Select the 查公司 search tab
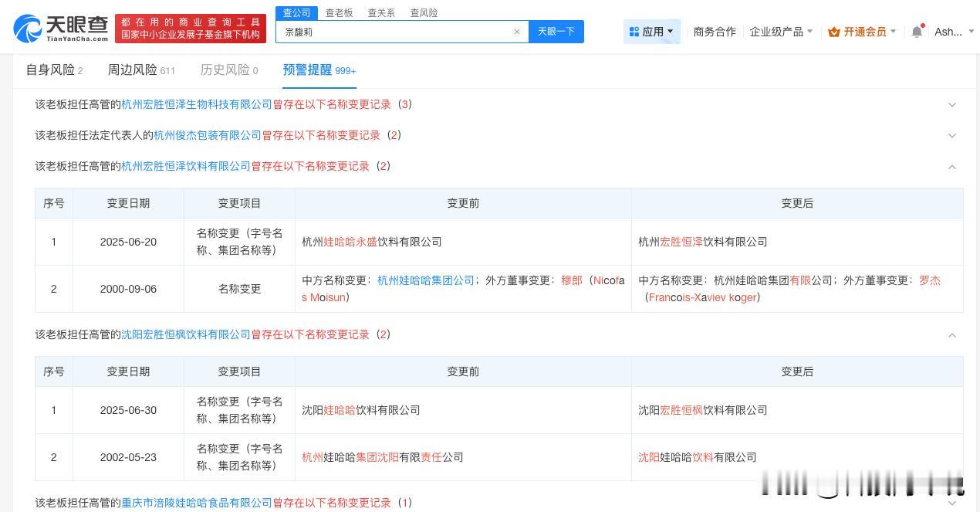 (x=296, y=12)
